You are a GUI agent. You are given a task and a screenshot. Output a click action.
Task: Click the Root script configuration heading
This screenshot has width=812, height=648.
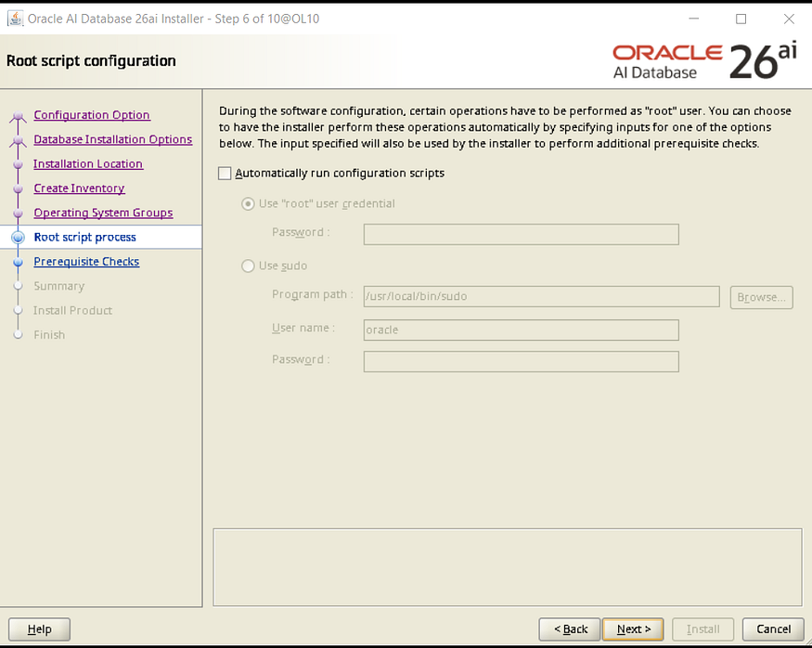point(91,61)
